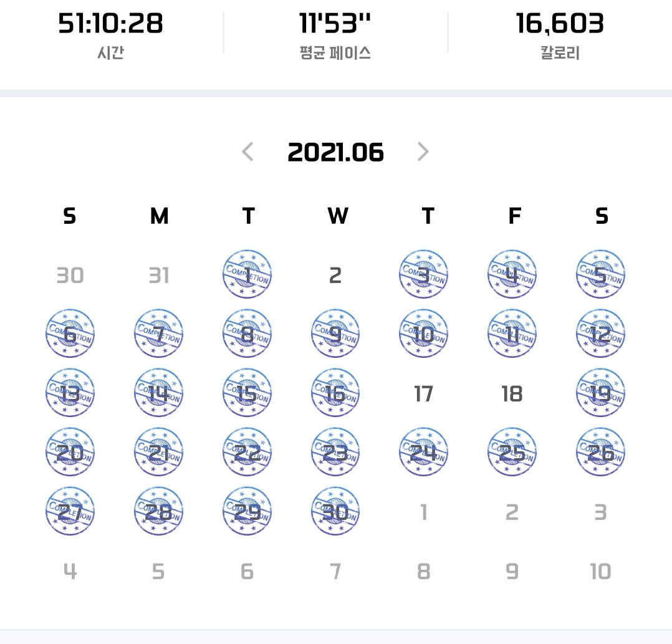
Task: Tap the average pace stat 11'53''
Action: [335, 26]
